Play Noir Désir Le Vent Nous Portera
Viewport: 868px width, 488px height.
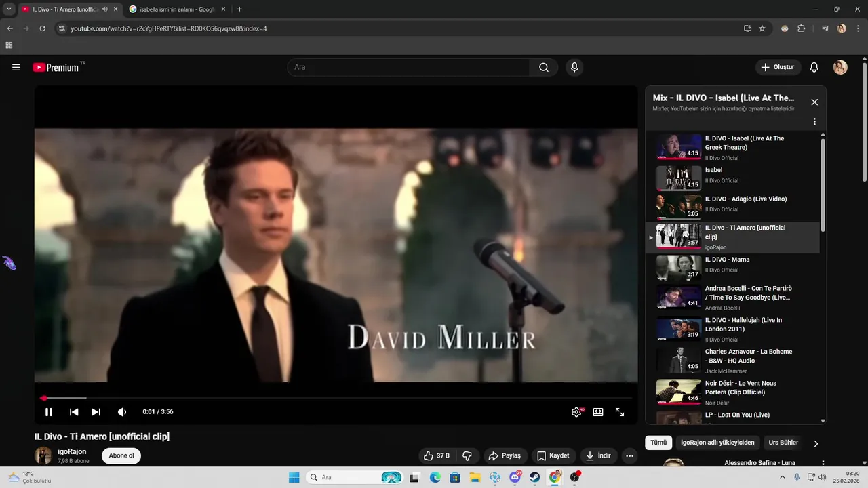point(732,392)
